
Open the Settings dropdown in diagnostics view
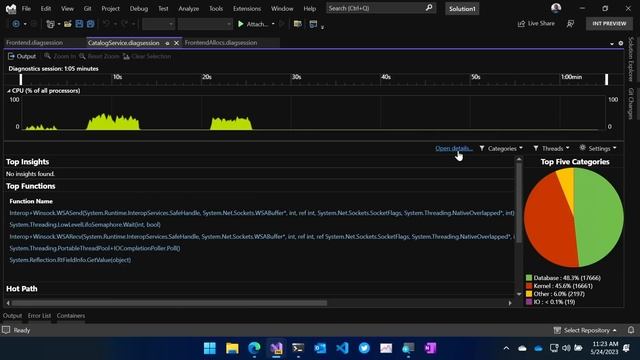(598, 148)
